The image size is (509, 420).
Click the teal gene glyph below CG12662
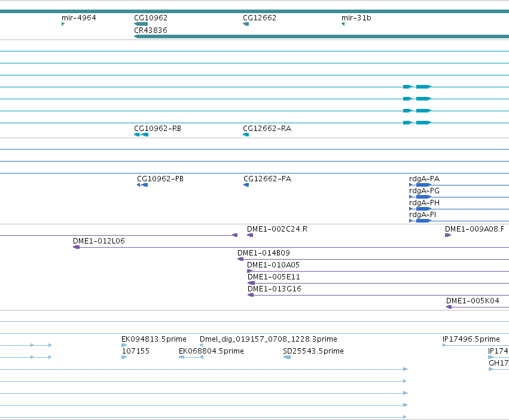(x=246, y=24)
